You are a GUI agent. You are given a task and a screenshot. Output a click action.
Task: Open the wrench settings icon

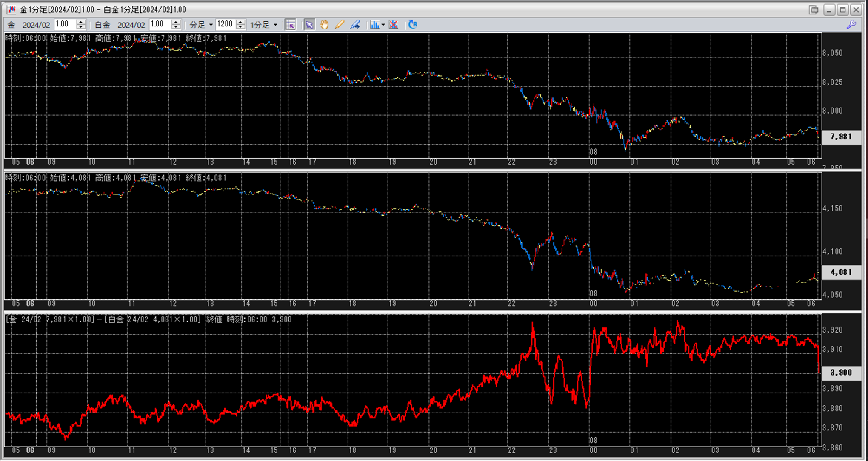click(851, 25)
